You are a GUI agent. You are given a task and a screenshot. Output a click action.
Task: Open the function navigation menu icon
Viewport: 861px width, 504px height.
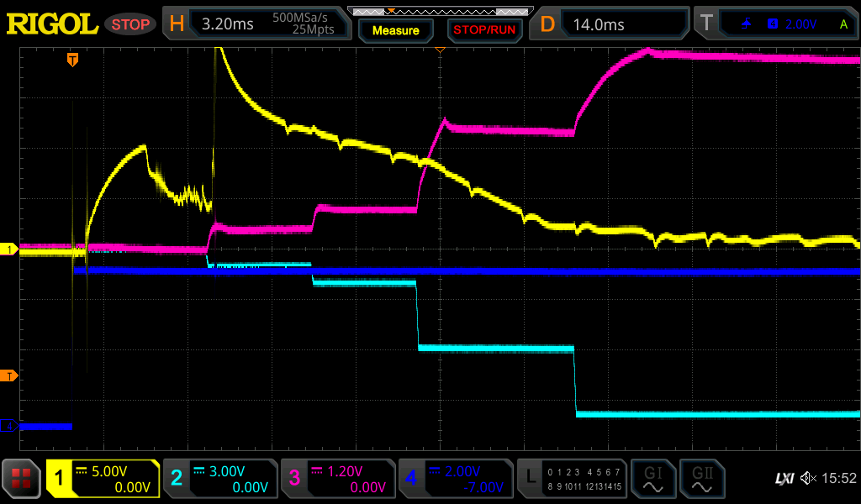22,479
